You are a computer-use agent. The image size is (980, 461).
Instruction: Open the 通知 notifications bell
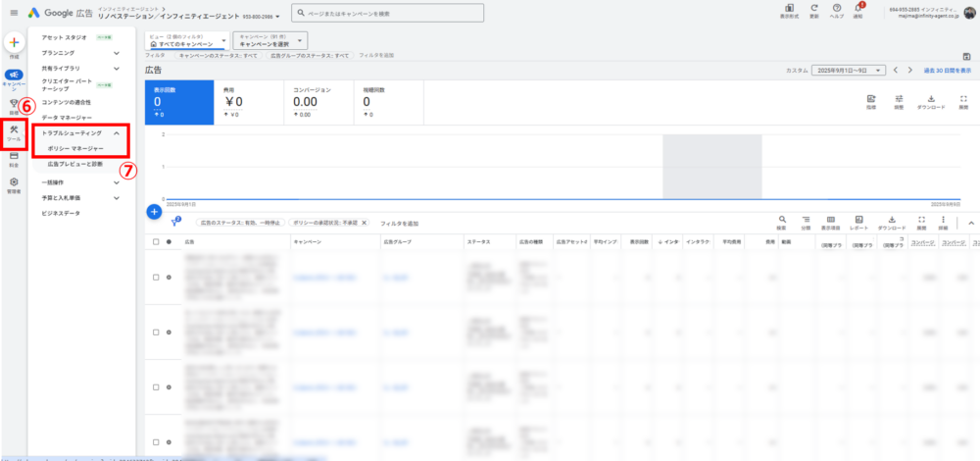click(859, 9)
